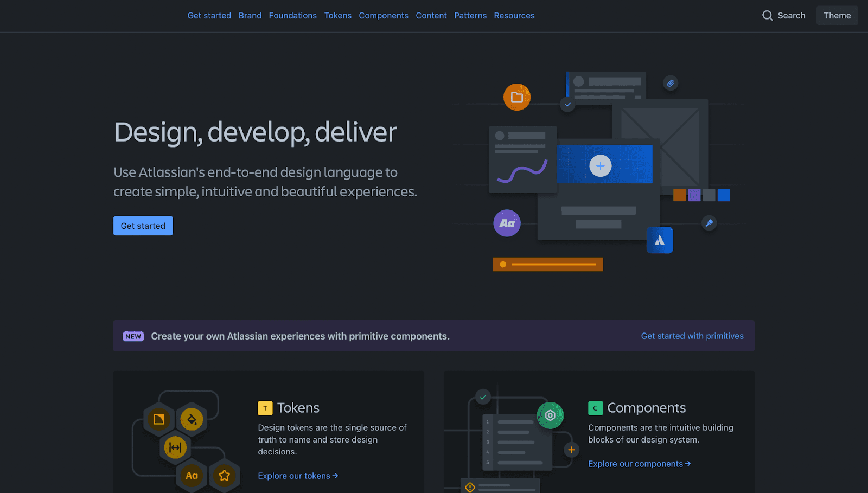Click the orange color swatch in illustration
868x493 pixels.
coord(679,195)
